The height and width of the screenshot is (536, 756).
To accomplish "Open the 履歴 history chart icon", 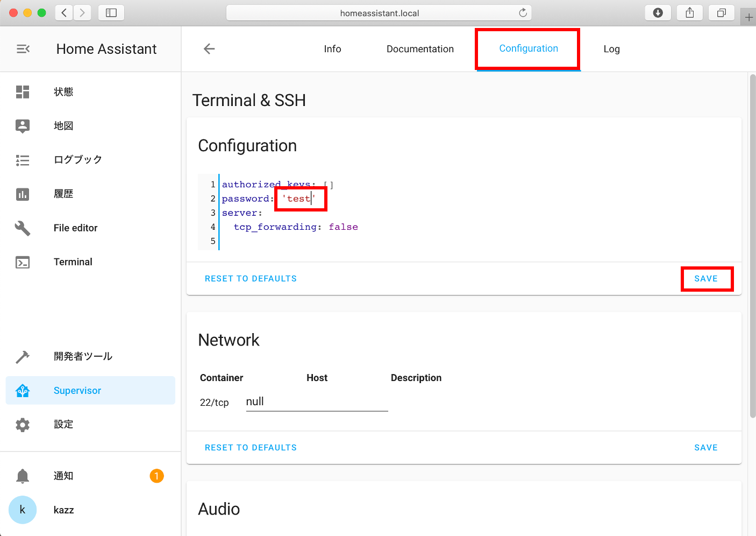I will click(x=23, y=194).
